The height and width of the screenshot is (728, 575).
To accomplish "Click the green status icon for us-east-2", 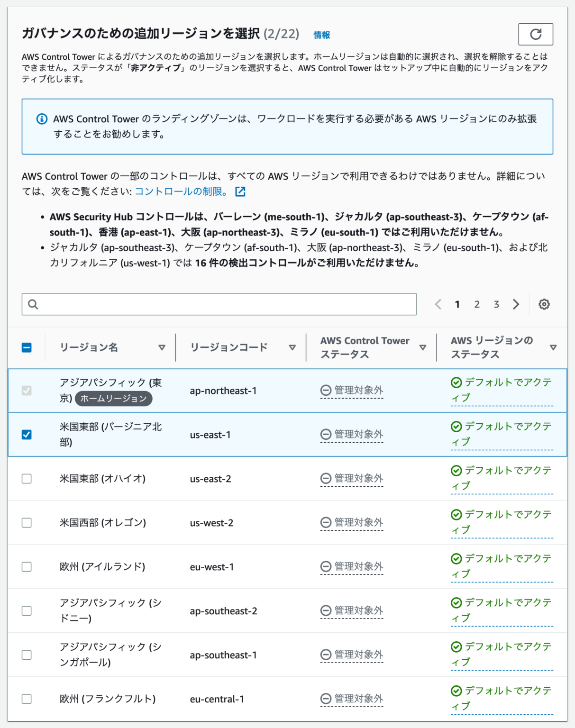I will click(456, 471).
